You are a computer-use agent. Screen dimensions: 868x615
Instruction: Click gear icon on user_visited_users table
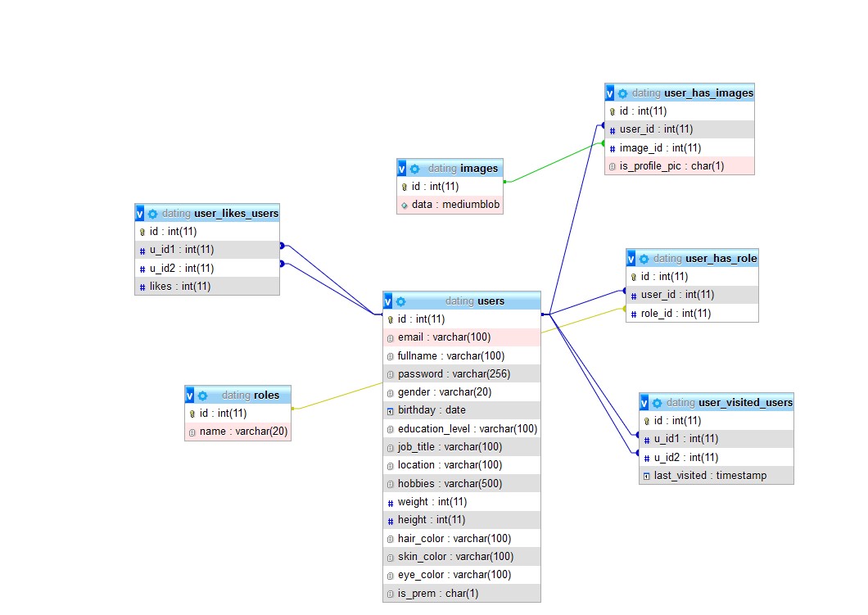(657, 403)
